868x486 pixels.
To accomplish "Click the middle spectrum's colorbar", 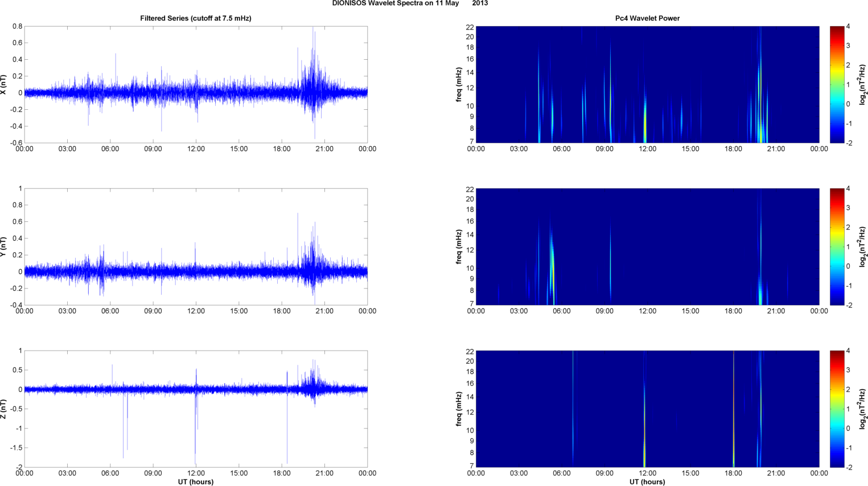I will [x=837, y=247].
